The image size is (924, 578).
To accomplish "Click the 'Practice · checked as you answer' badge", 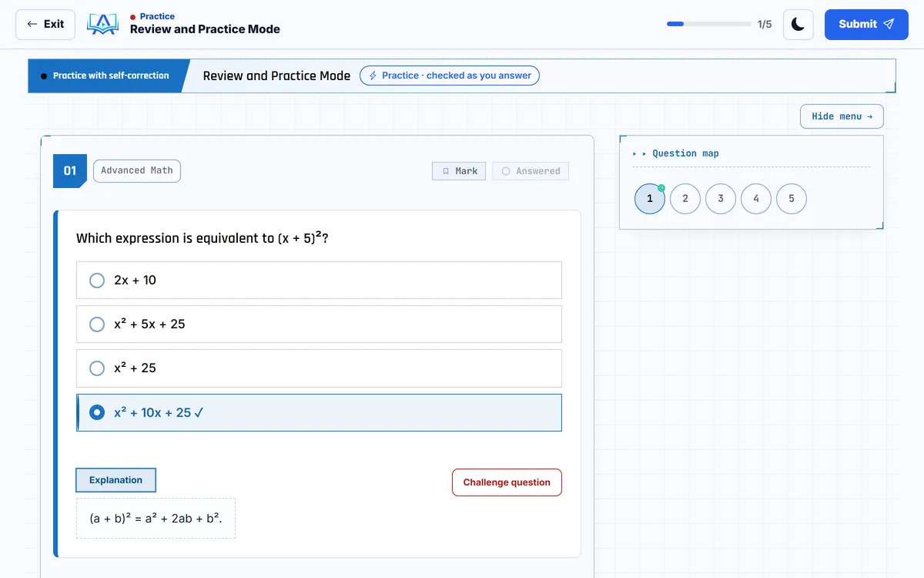I will click(450, 76).
